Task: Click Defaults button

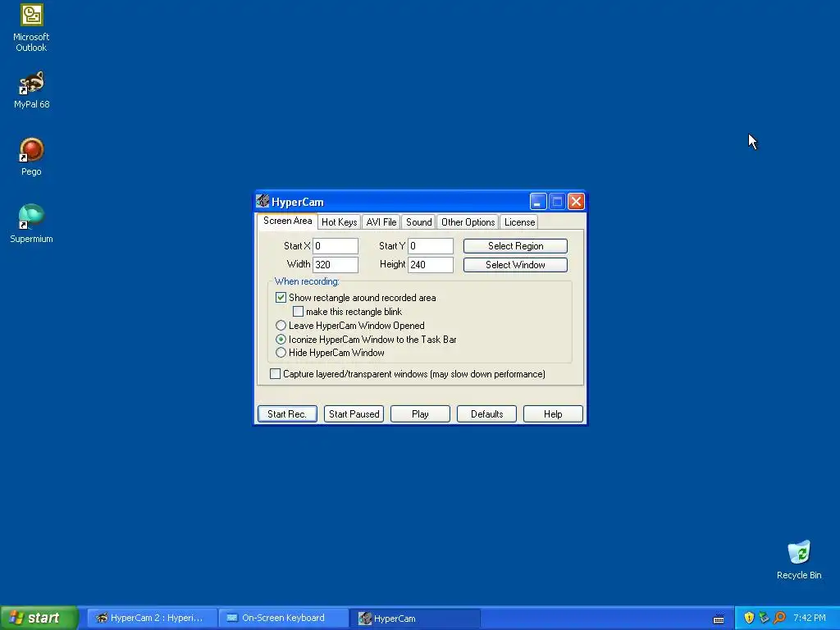Action: (x=486, y=413)
